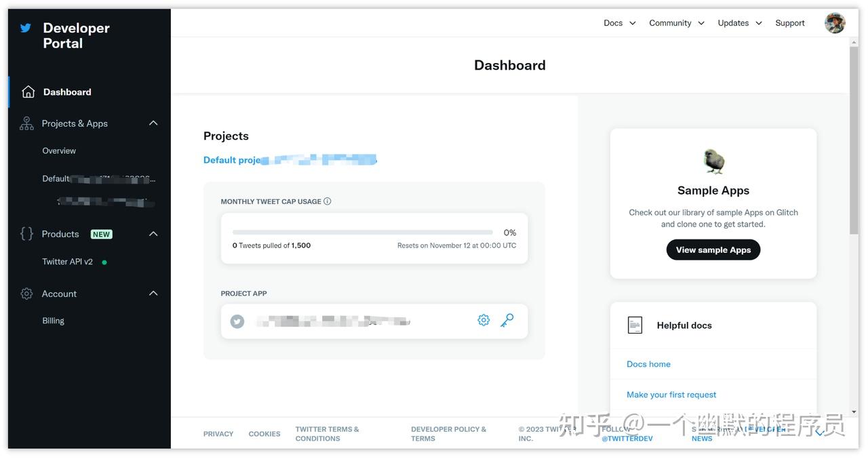This screenshot has width=868, height=459.
Task: Open keys and tokens via the key icon
Action: (x=507, y=319)
